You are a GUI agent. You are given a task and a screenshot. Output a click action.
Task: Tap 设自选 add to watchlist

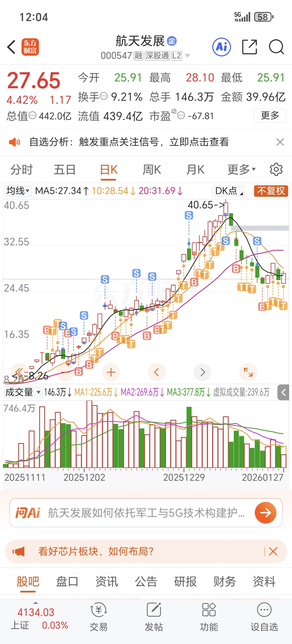click(264, 617)
